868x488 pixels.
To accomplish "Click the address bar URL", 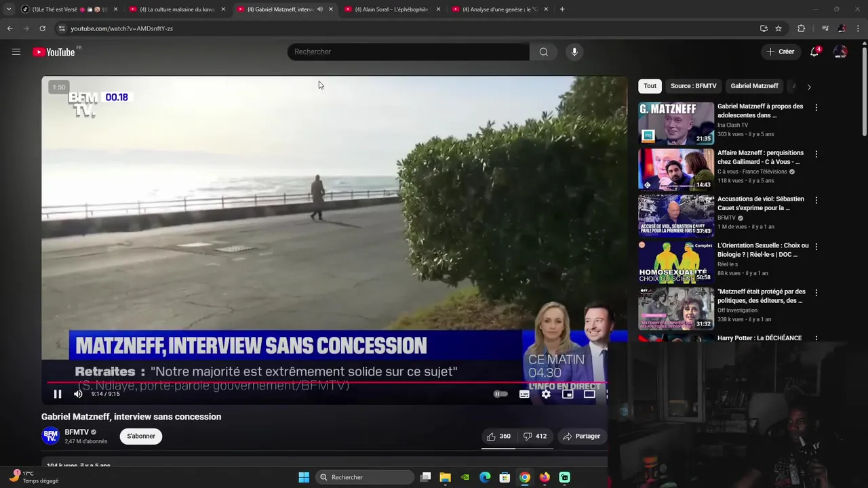I will [122, 28].
